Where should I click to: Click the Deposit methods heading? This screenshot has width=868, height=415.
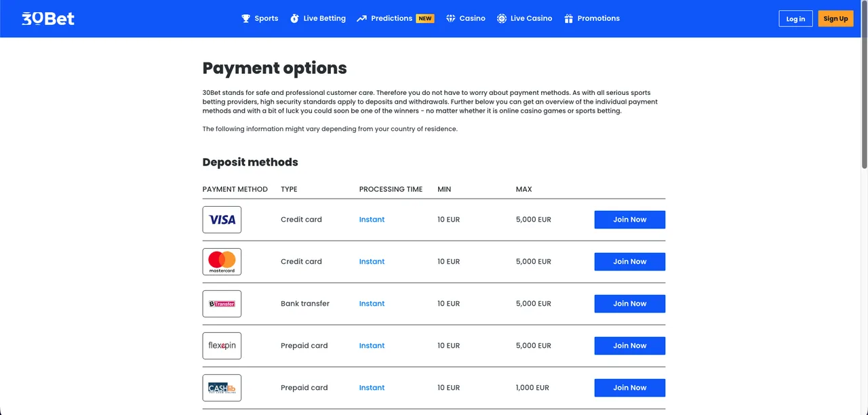click(x=250, y=162)
